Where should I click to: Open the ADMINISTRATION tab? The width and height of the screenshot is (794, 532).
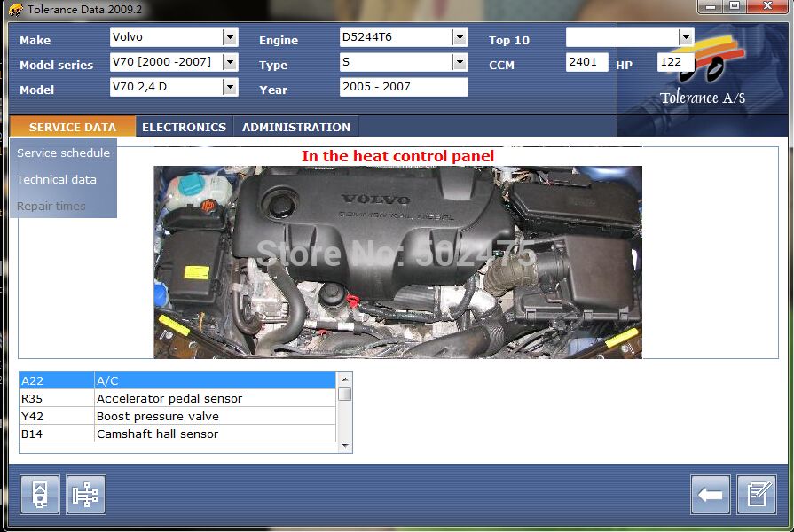point(296,127)
